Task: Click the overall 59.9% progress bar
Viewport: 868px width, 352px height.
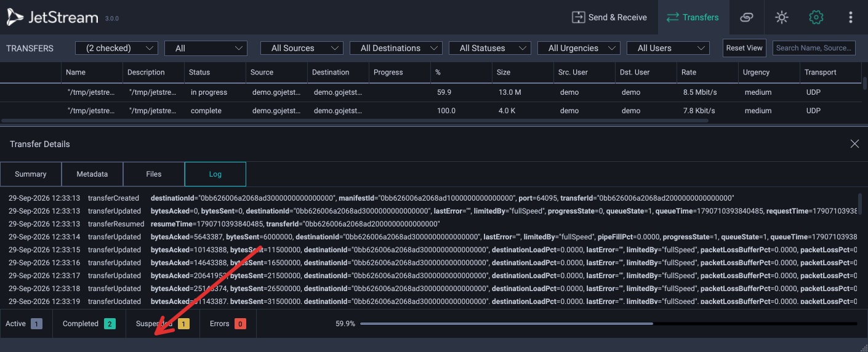Action: click(x=608, y=323)
